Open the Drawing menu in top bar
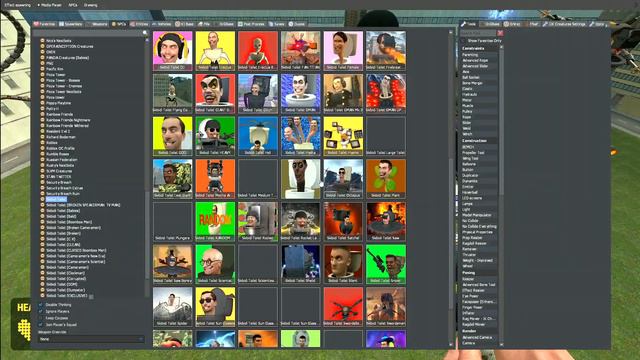Image resolution: width=640 pixels, height=360 pixels. (x=90, y=5)
